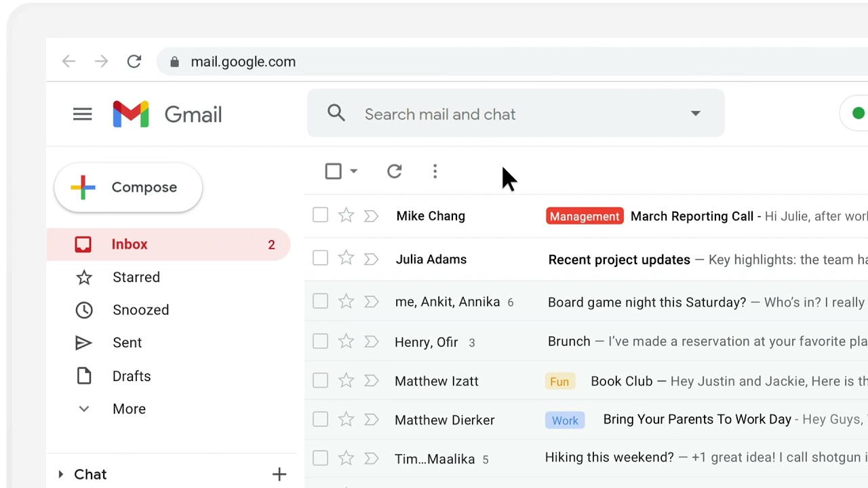The width and height of the screenshot is (868, 488).
Task: Refresh the inbox mail list
Action: [x=395, y=171]
